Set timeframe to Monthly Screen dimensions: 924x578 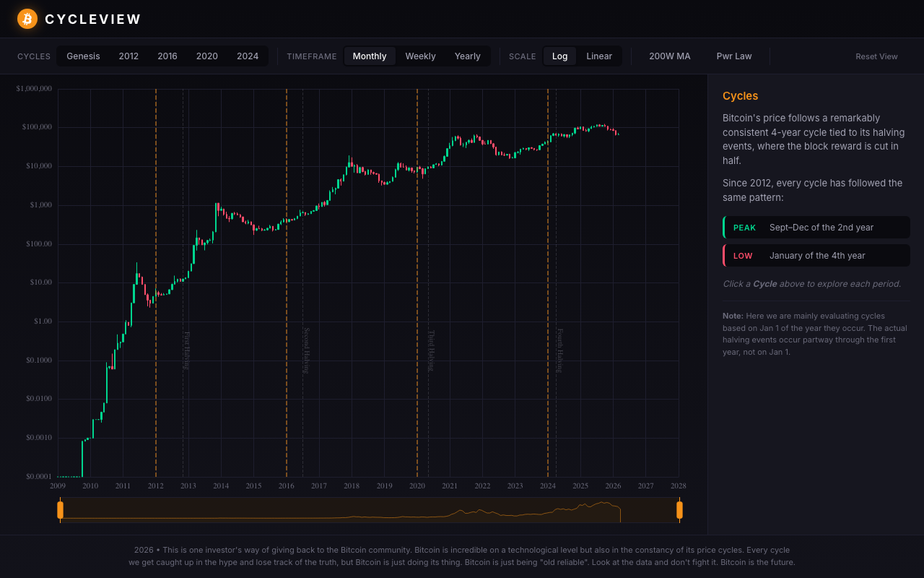click(370, 56)
